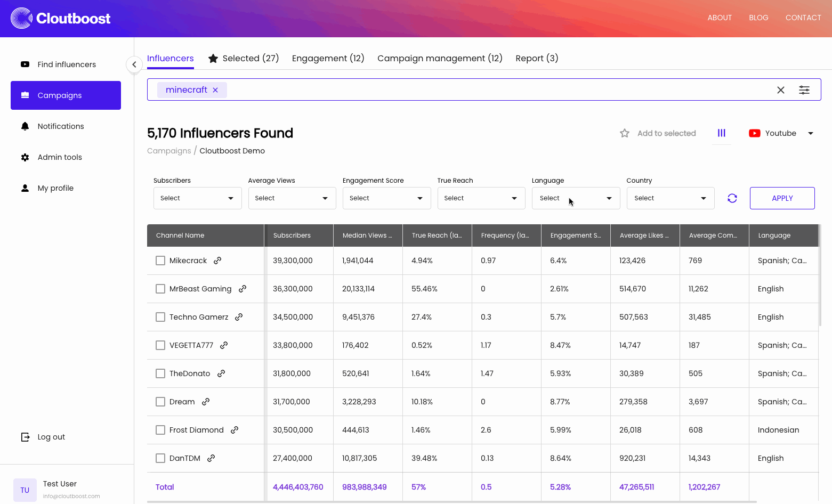Open Techno Gamerz channel link icon
832x504 pixels.
tap(239, 317)
